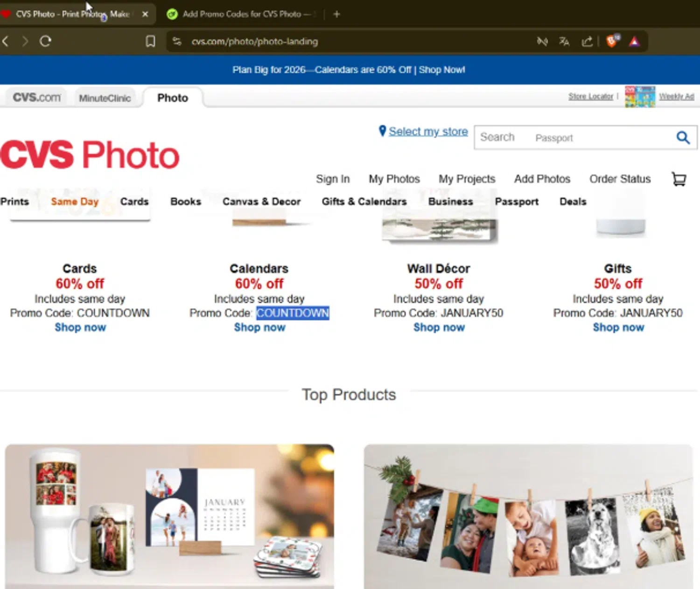The image size is (700, 589).
Task: Open the MinuteClinic site tab
Action: click(105, 98)
